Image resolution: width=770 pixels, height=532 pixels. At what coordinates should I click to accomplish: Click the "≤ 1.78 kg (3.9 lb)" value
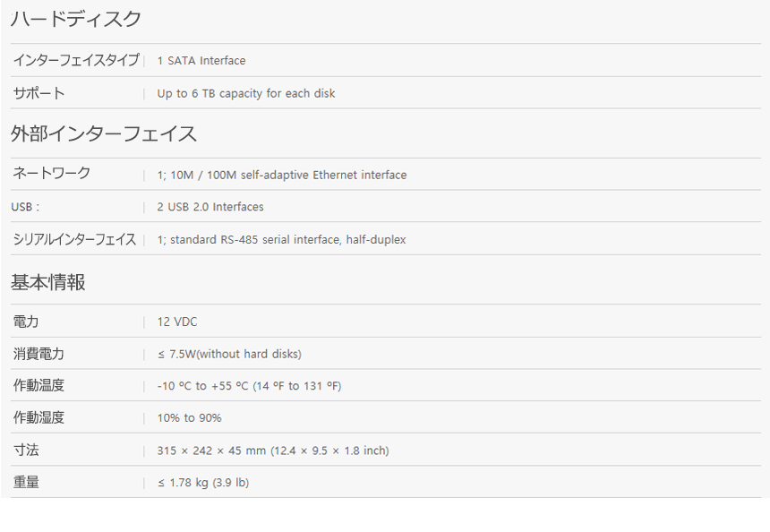click(203, 483)
